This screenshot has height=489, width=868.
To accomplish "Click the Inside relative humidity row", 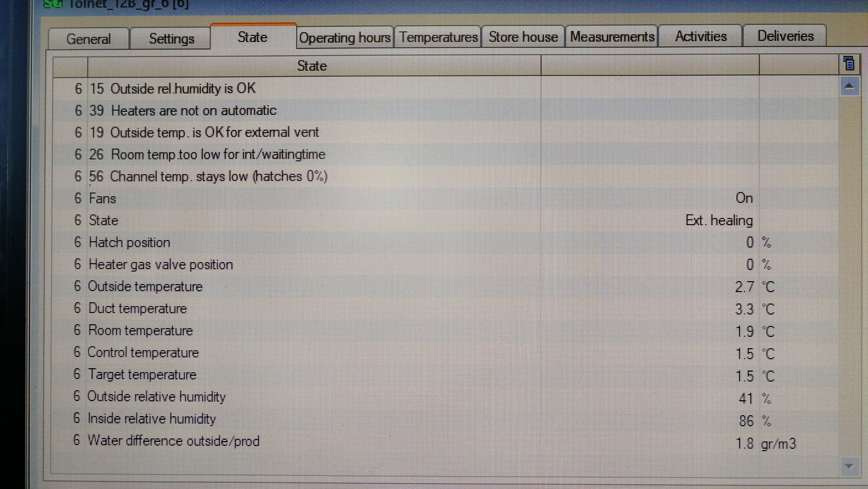I will [x=152, y=419].
